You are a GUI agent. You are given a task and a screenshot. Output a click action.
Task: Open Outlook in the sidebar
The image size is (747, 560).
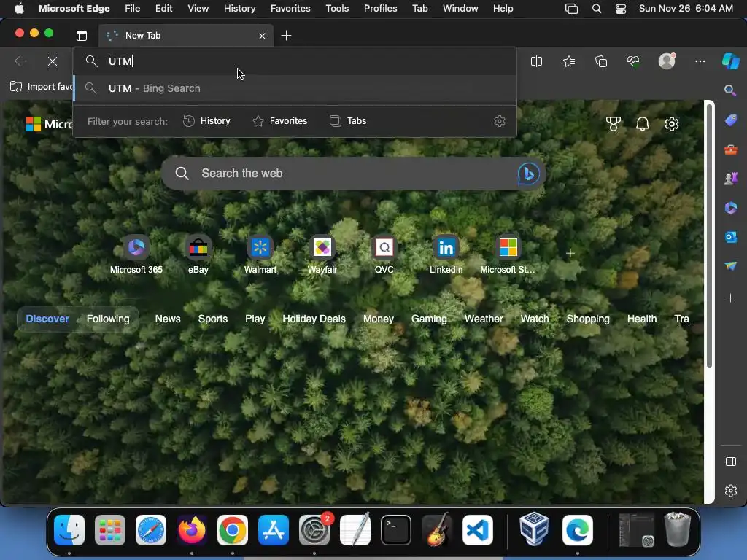click(731, 237)
